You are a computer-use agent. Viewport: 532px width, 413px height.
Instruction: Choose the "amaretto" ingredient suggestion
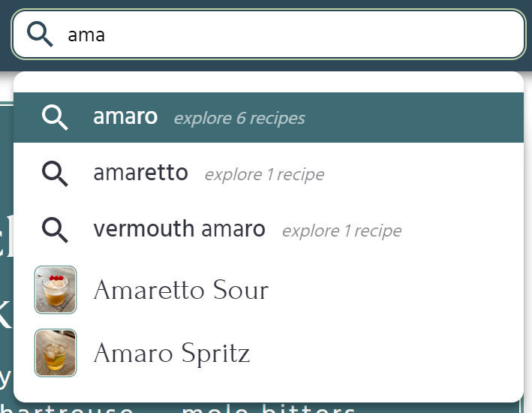[140, 173]
